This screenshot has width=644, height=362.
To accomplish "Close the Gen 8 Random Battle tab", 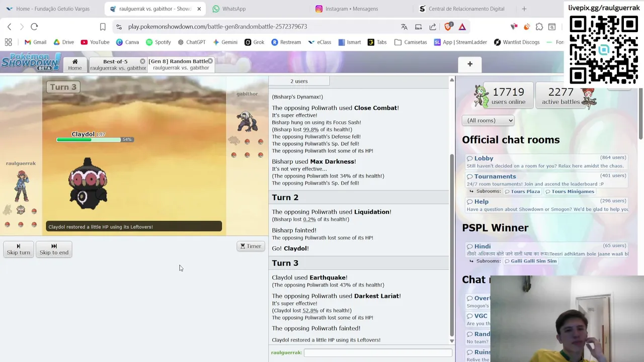I will coord(210,61).
